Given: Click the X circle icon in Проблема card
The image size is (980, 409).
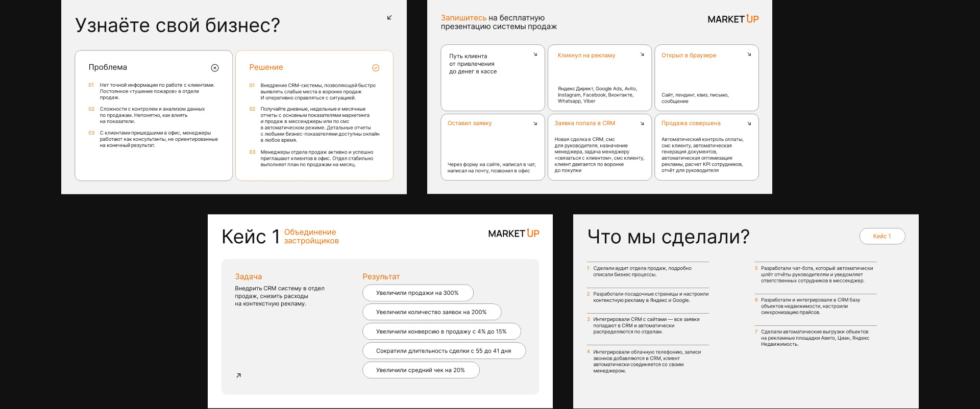Looking at the screenshot, I should tap(215, 68).
